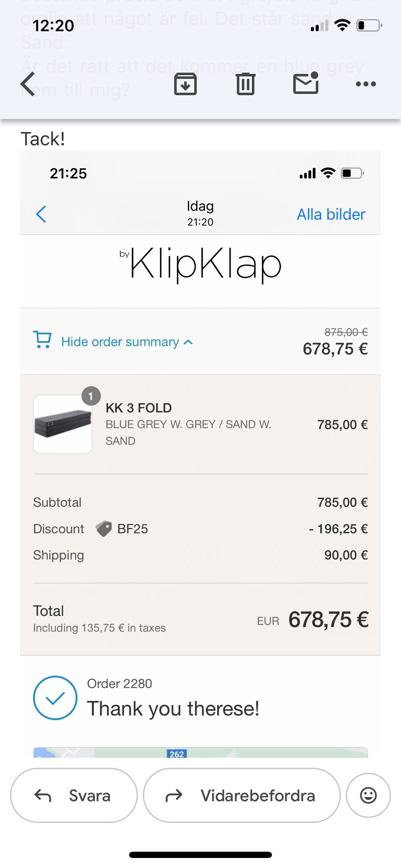401x868 pixels.
Task: Tap the BF25 discount tag icon
Action: (x=104, y=529)
